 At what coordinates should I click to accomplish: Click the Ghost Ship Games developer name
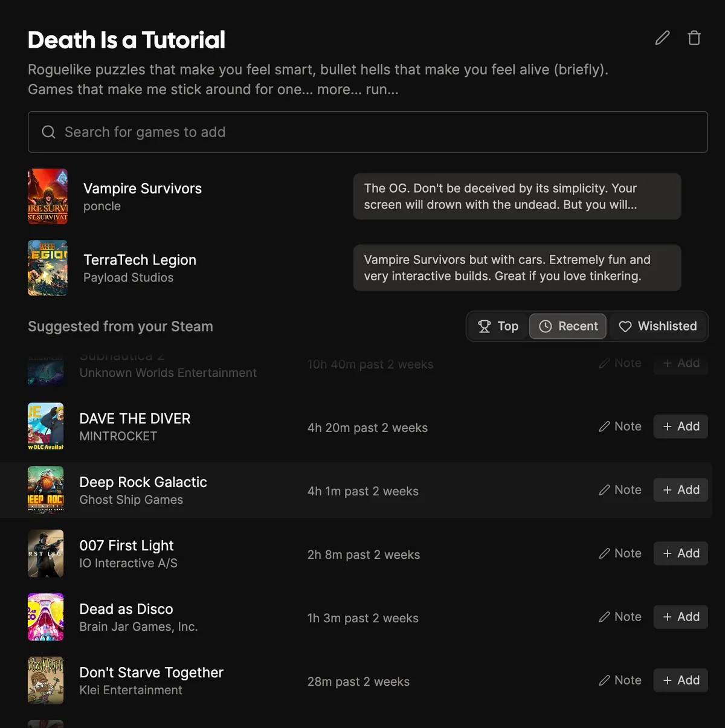click(131, 500)
